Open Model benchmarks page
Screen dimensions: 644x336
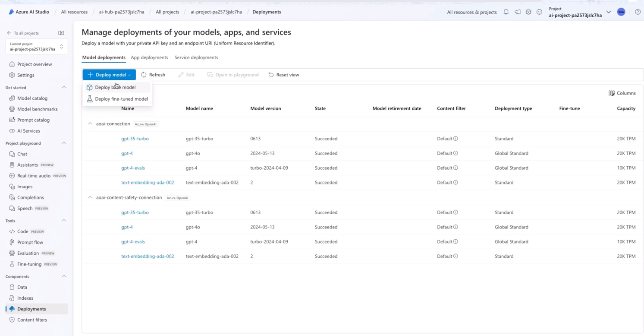(x=37, y=109)
